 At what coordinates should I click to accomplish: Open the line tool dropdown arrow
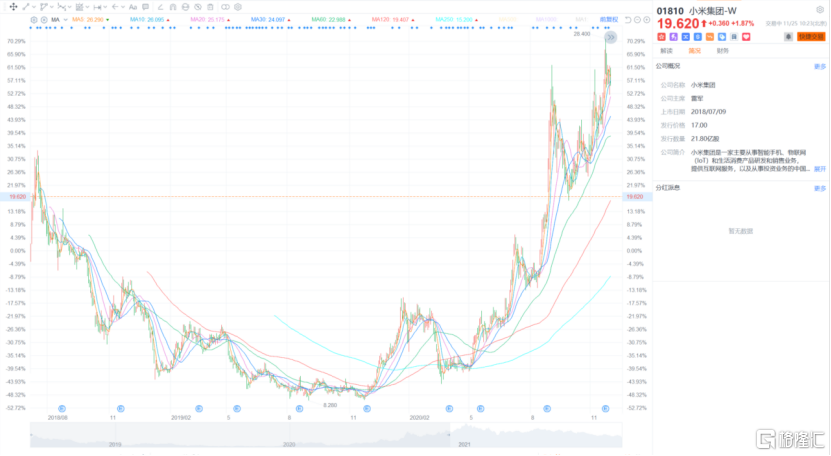click(x=34, y=7)
